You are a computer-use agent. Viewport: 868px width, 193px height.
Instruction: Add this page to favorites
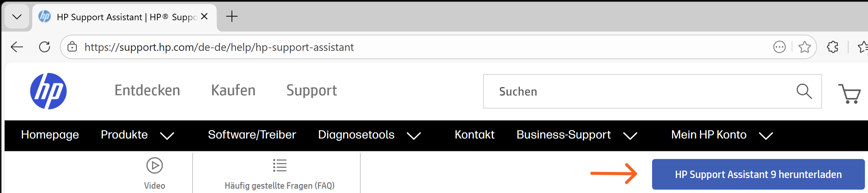[x=804, y=47]
